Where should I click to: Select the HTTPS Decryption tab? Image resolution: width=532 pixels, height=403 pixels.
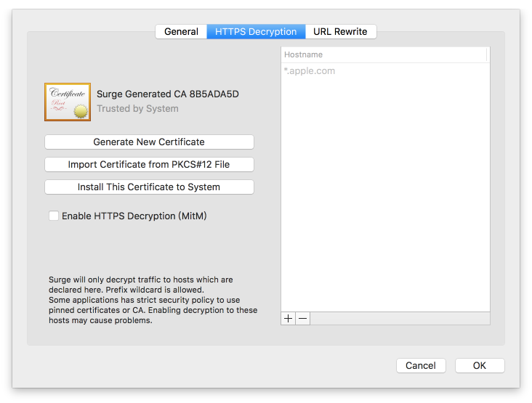click(256, 31)
